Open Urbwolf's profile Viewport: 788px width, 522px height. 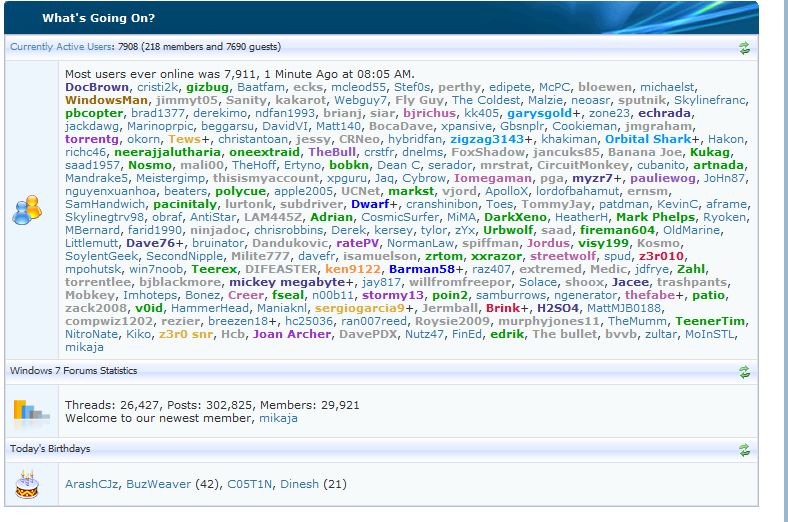point(508,230)
